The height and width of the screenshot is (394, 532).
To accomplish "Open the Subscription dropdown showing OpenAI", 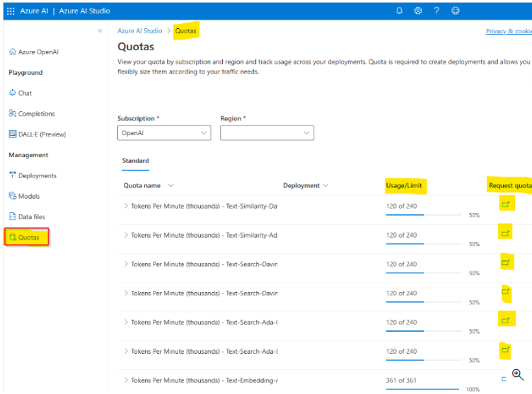I will pos(164,133).
